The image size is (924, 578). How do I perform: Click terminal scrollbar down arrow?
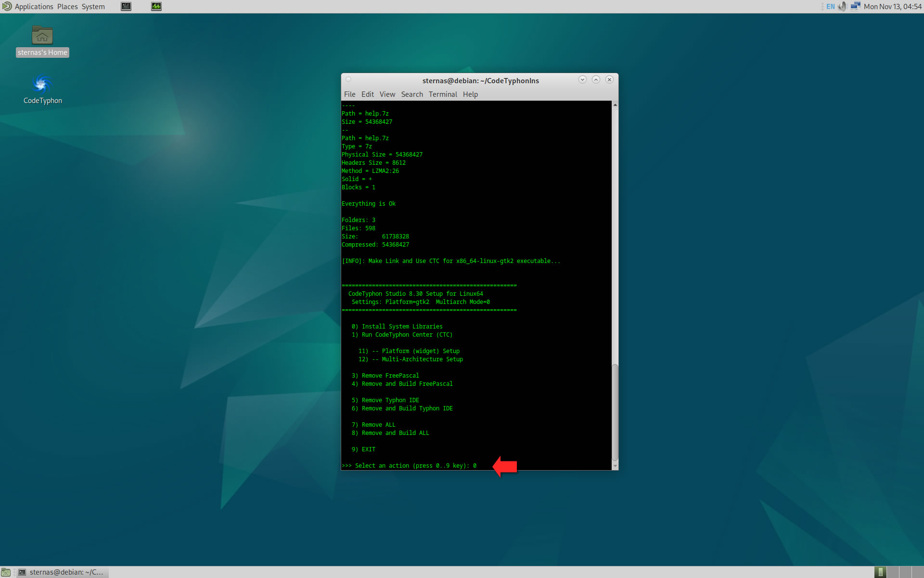pos(615,466)
